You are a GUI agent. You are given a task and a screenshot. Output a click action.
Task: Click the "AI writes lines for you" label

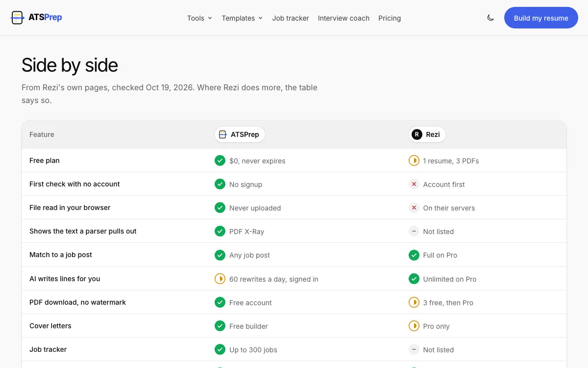point(65,279)
